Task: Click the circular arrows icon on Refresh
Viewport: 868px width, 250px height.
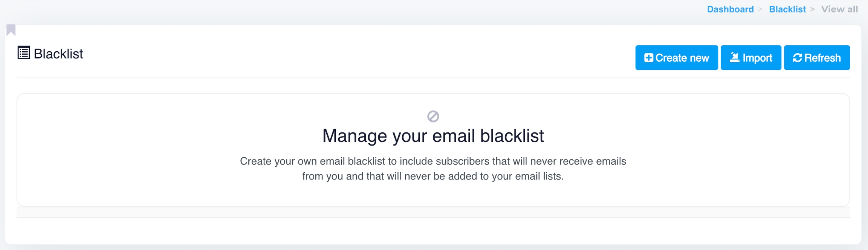Action: [797, 58]
